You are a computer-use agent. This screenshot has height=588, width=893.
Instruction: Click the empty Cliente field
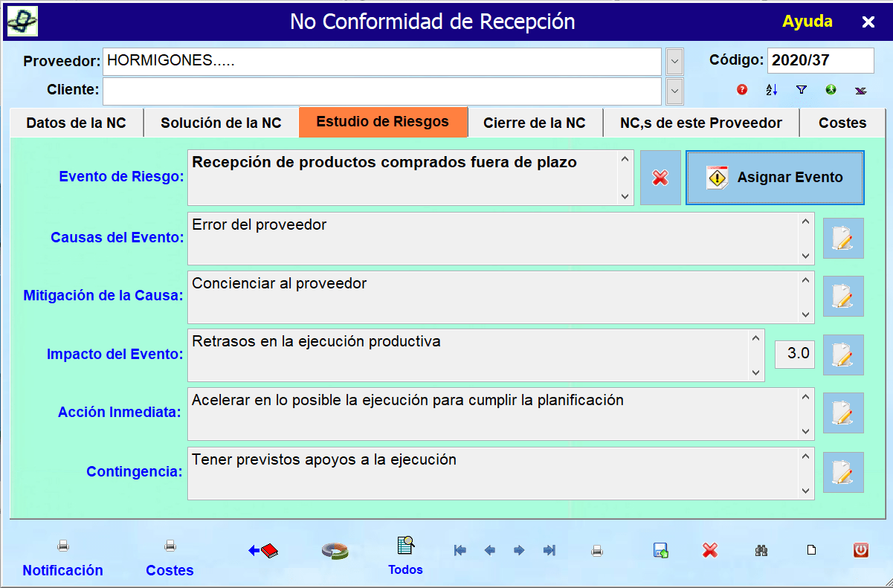point(381,91)
